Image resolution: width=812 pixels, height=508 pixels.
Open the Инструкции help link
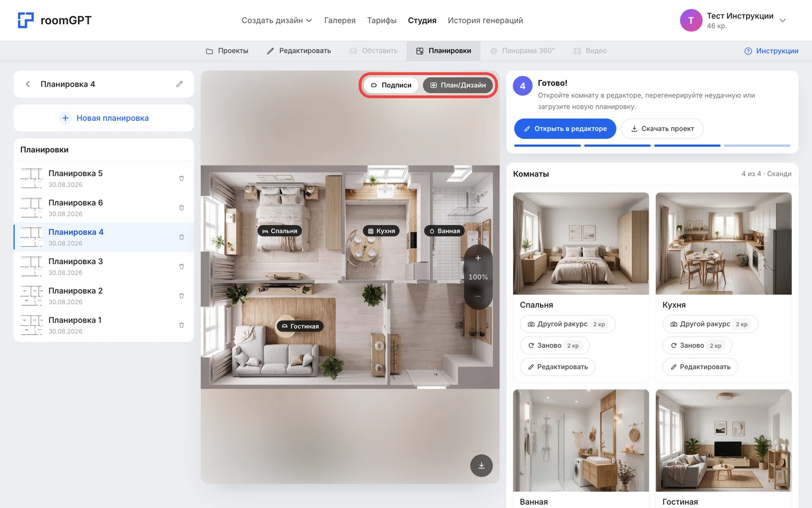771,51
